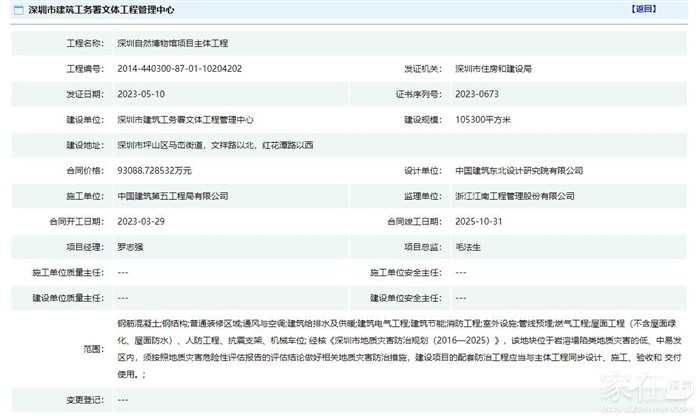
Task: Click issuing authority 深圳市住房和建设局
Action: pos(493,69)
